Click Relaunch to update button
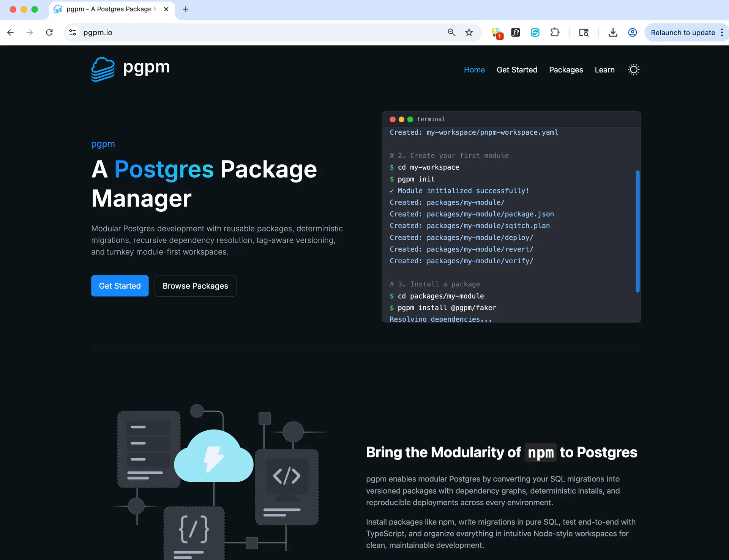The width and height of the screenshot is (729, 560). (682, 33)
